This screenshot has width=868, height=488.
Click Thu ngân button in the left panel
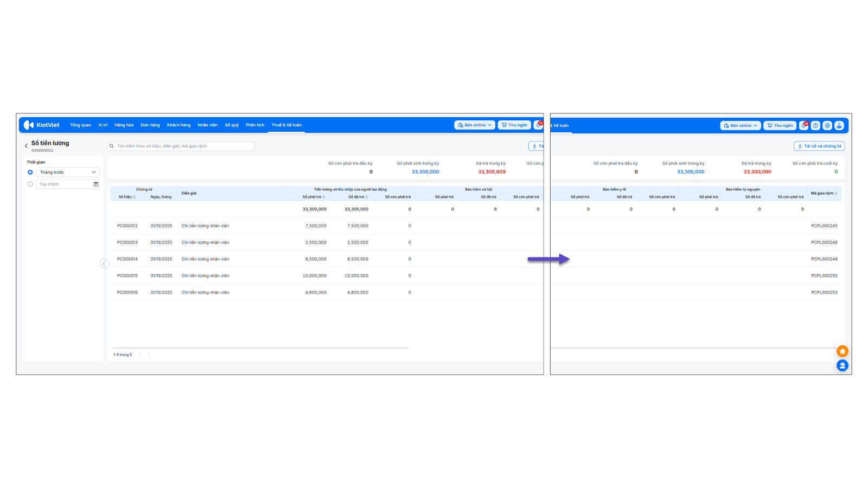coord(514,125)
